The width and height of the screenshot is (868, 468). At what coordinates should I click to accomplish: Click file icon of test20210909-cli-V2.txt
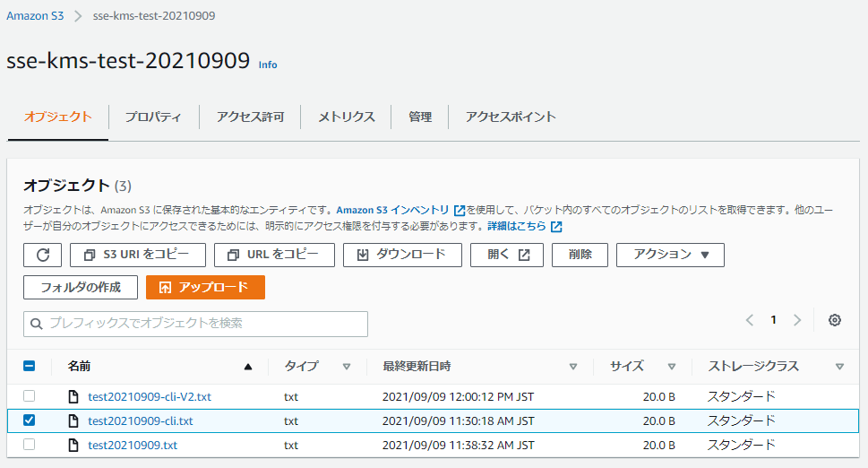(73, 396)
